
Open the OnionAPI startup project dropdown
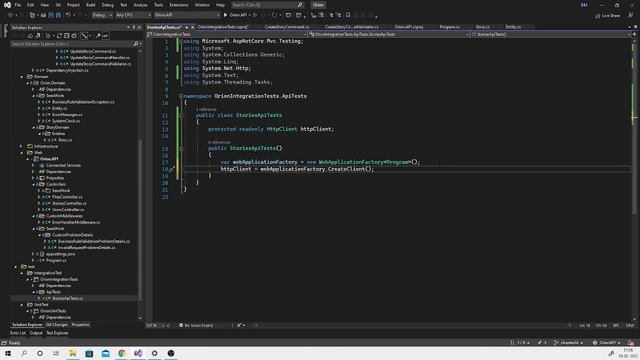[x=187, y=15]
